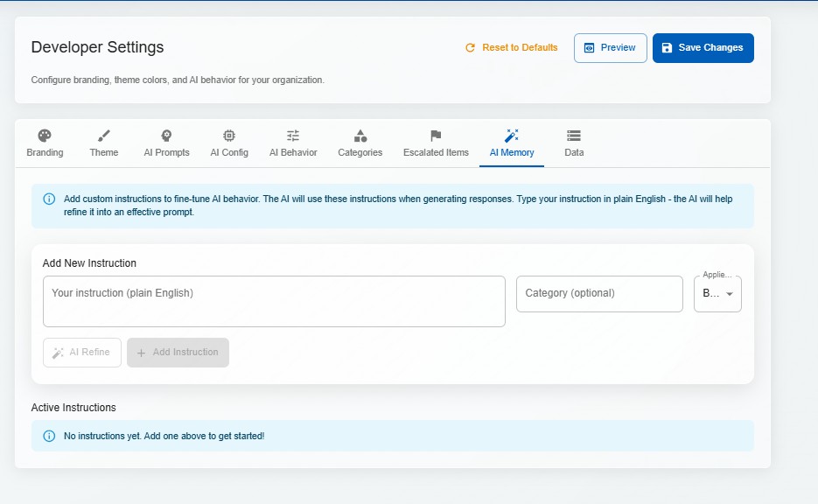Click the Category optional input field
Image resolution: width=818 pixels, height=504 pixels.
[x=599, y=294]
